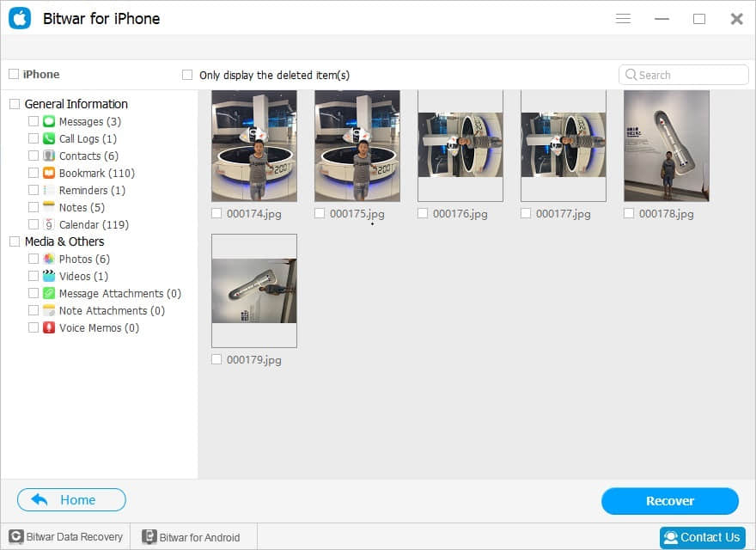
Task: Click the Voice Memos microphone icon
Action: [49, 327]
